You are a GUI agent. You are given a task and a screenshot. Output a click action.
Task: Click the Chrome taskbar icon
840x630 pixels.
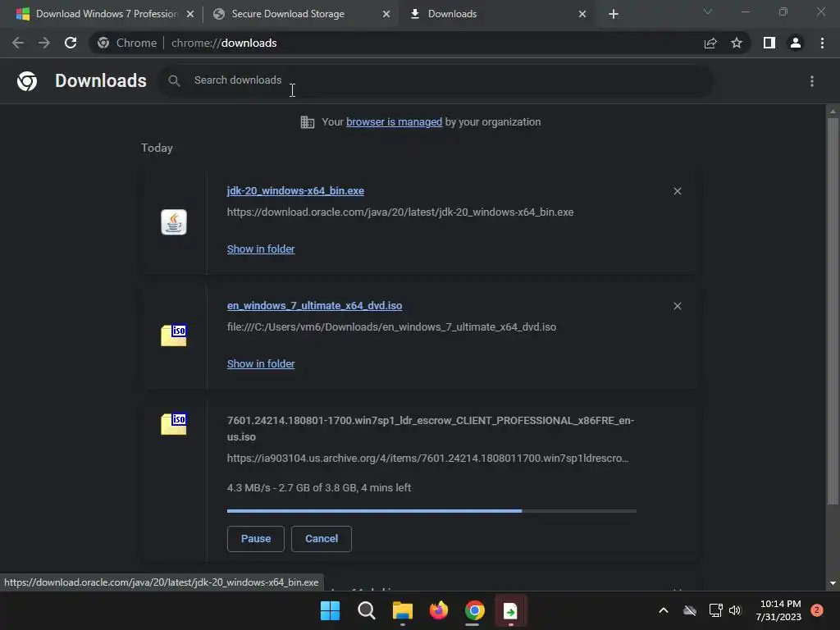click(x=475, y=610)
